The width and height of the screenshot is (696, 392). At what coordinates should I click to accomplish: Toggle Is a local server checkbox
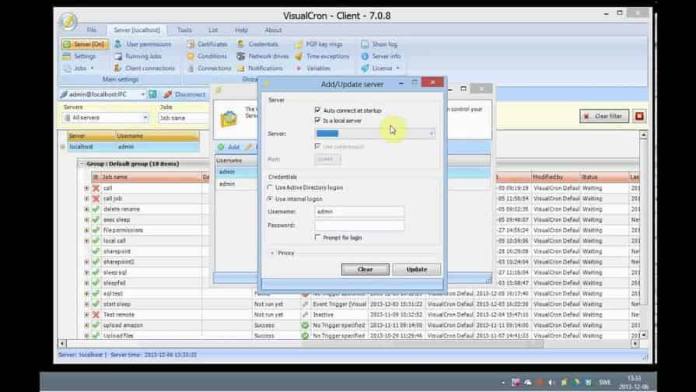pyautogui.click(x=317, y=120)
